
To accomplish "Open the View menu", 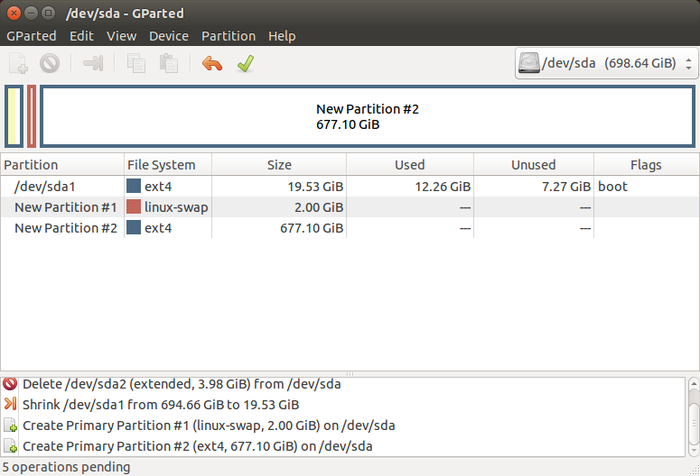I will coord(121,36).
